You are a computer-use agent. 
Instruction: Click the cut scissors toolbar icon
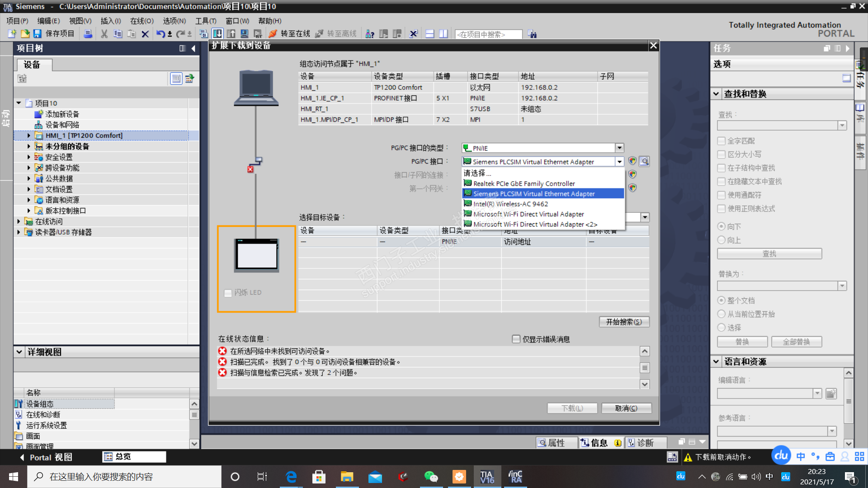(104, 34)
